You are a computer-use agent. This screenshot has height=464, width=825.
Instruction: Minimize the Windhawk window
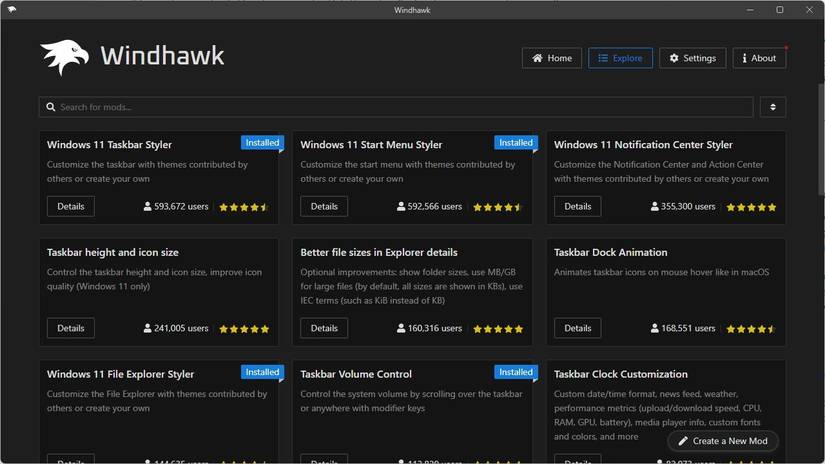(x=750, y=9)
